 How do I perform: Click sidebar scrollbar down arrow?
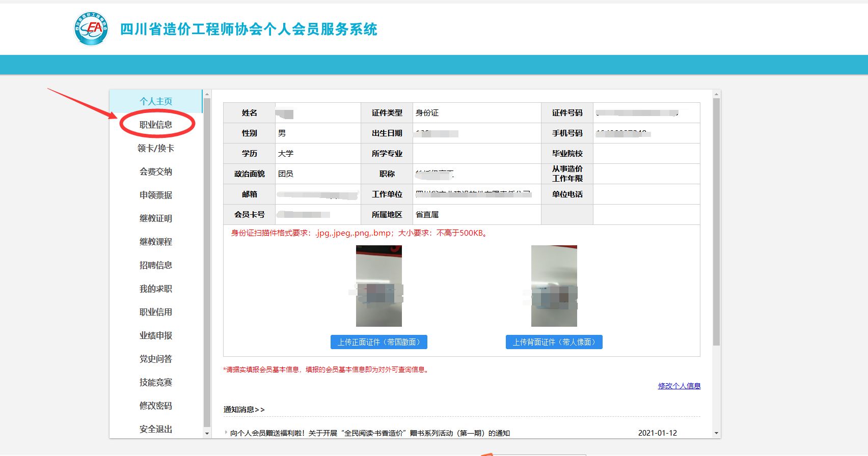pos(207,434)
